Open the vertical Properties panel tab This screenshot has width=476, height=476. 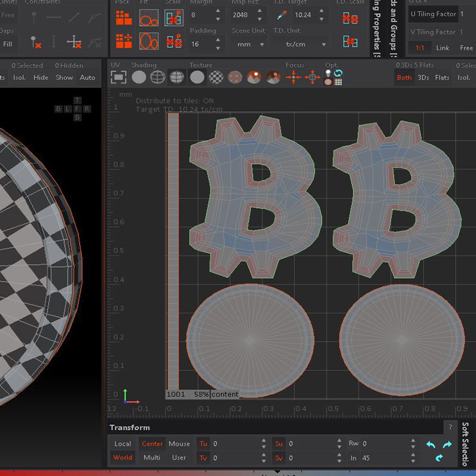click(376, 29)
